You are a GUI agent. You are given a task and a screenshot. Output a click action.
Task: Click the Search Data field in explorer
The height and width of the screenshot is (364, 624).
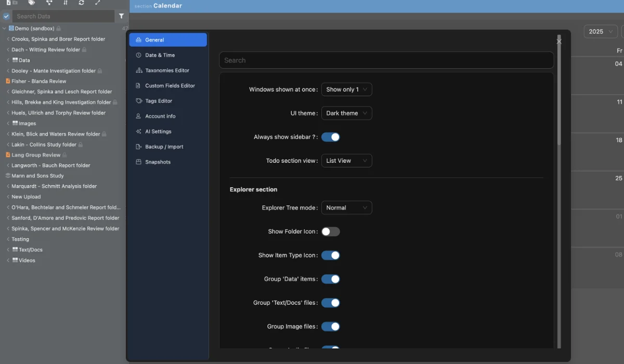(63, 16)
